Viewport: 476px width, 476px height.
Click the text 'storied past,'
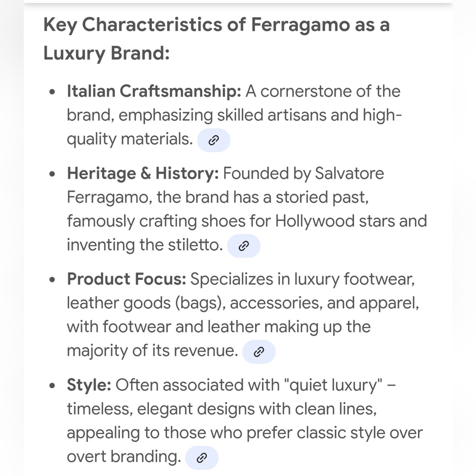[x=322, y=198]
